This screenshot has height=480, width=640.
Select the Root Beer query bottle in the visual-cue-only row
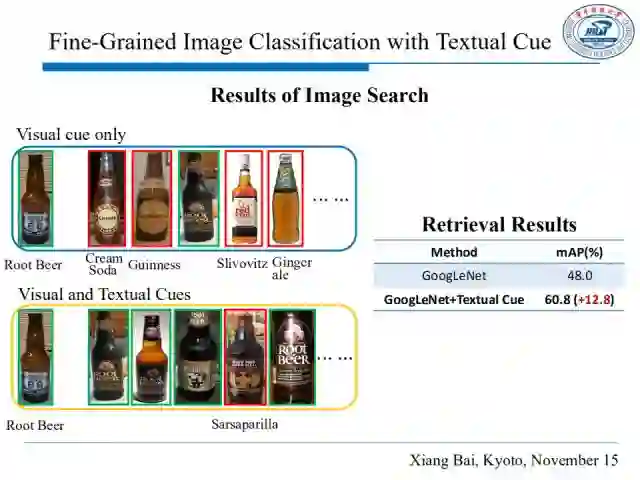(x=36, y=198)
